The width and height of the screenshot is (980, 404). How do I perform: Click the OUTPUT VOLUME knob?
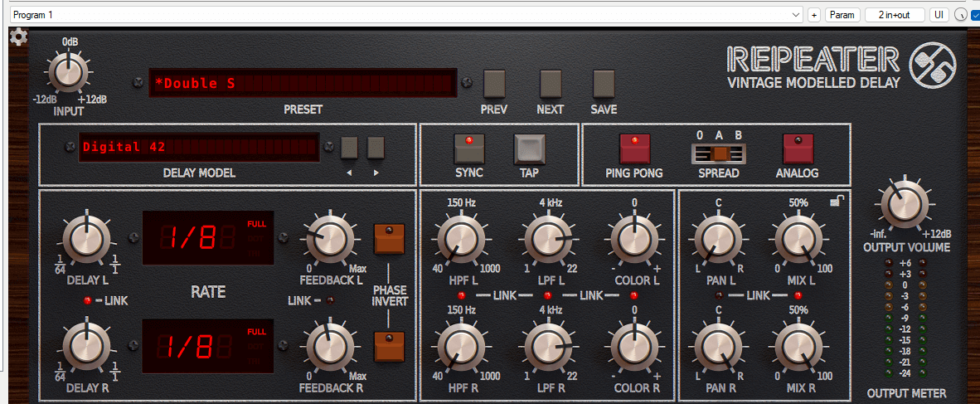coord(905,203)
